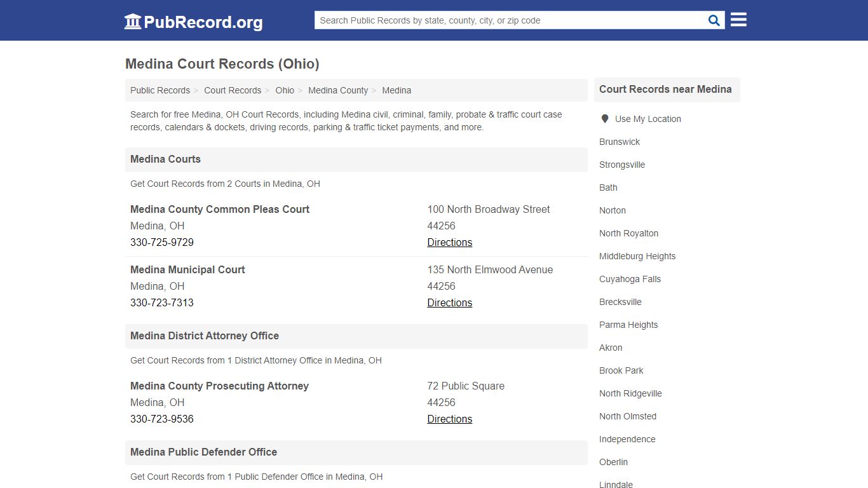The image size is (868, 488).
Task: Open Medina Municipal Court entry
Action: click(x=187, y=269)
